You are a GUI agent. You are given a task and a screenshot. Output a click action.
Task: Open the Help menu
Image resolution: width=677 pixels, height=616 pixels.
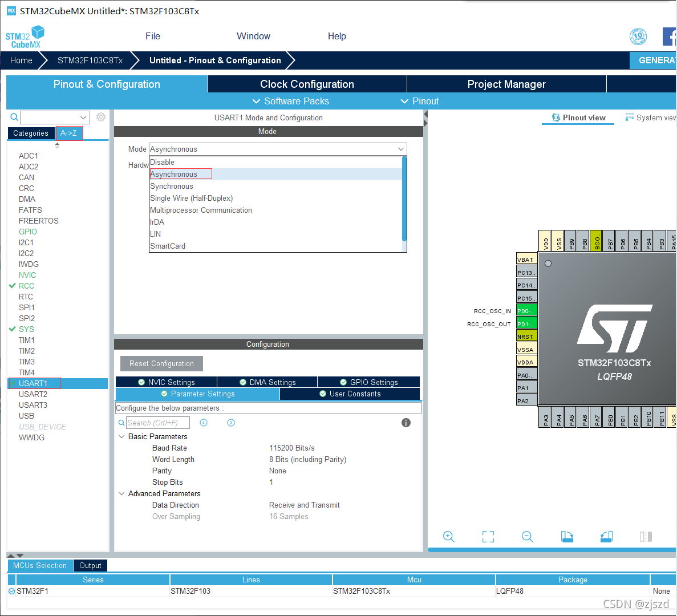(x=337, y=37)
